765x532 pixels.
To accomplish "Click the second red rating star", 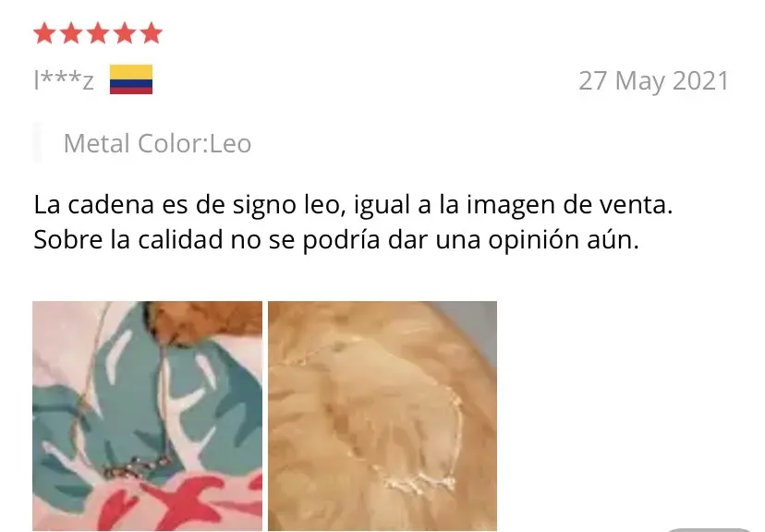I will 71,33.
